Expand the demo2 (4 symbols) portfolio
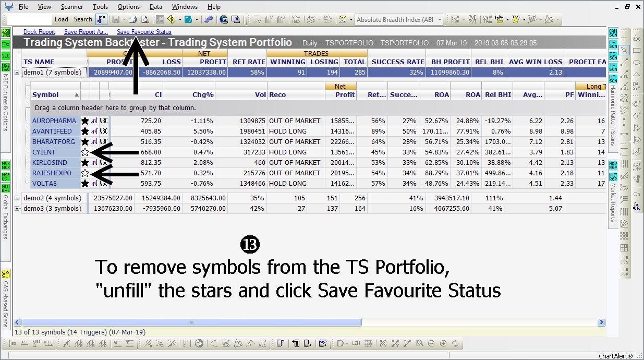Image resolution: width=644 pixels, height=360 pixels. point(17,198)
